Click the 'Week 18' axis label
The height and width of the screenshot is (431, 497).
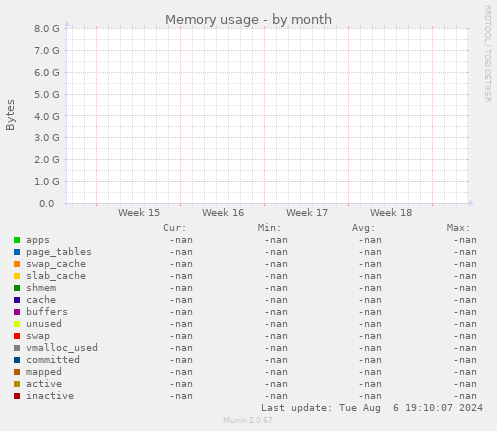tap(391, 213)
